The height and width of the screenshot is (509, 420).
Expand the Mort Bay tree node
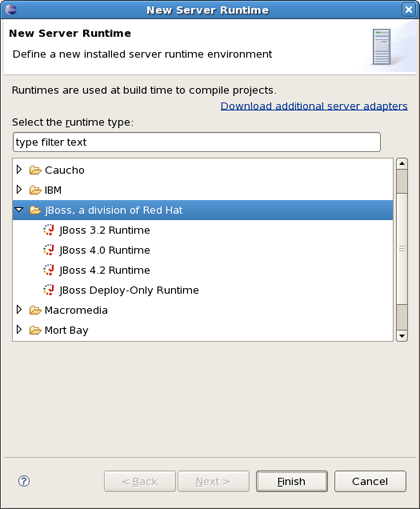click(19, 330)
